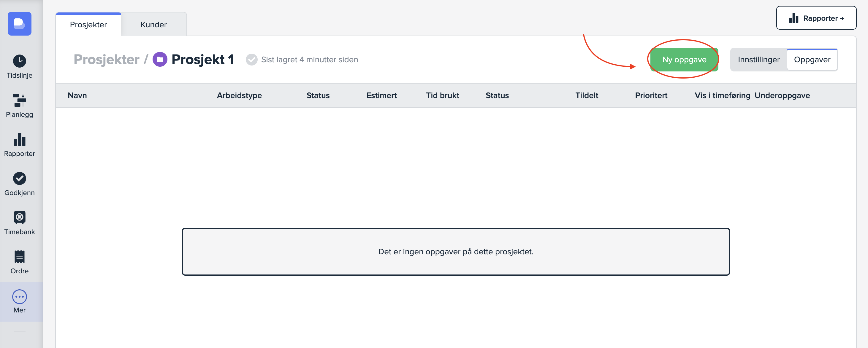
Task: Click the Navn column header
Action: 77,95
